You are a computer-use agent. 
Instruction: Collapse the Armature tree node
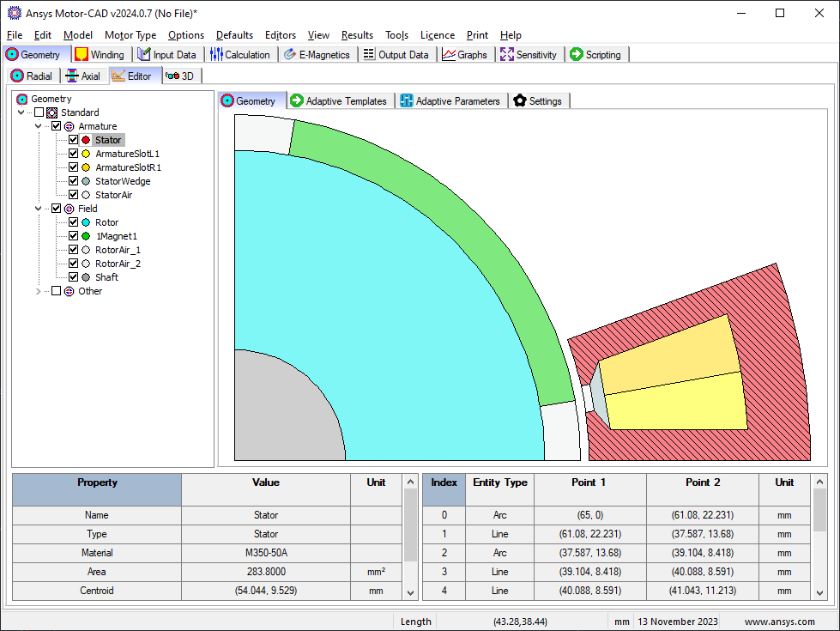(38, 126)
